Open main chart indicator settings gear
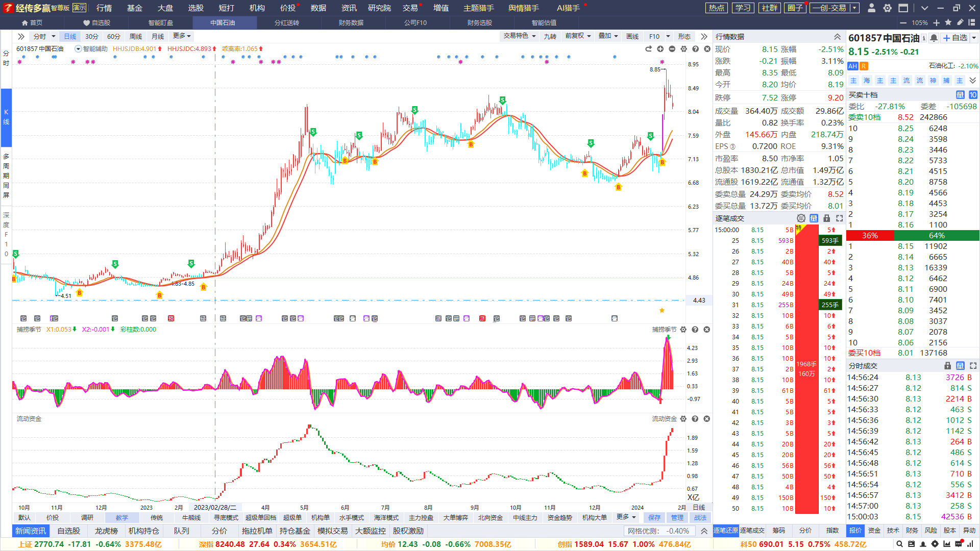This screenshot has height=551, width=980. point(684,49)
